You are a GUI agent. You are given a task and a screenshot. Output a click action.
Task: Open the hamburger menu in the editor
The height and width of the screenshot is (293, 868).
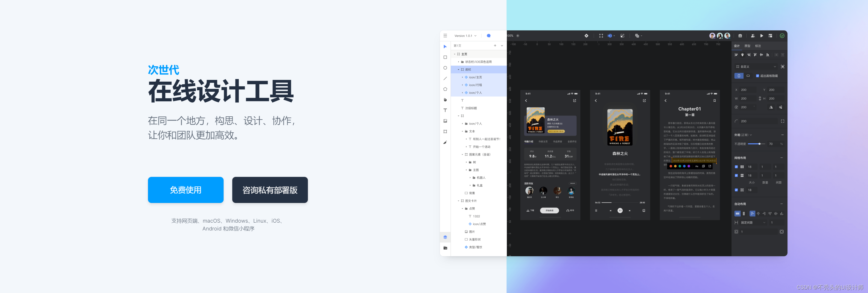445,36
